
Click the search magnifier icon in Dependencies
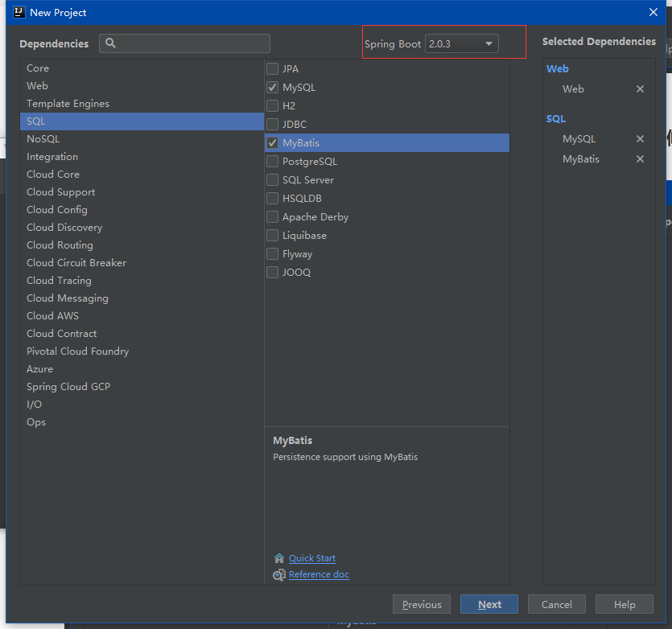click(110, 43)
